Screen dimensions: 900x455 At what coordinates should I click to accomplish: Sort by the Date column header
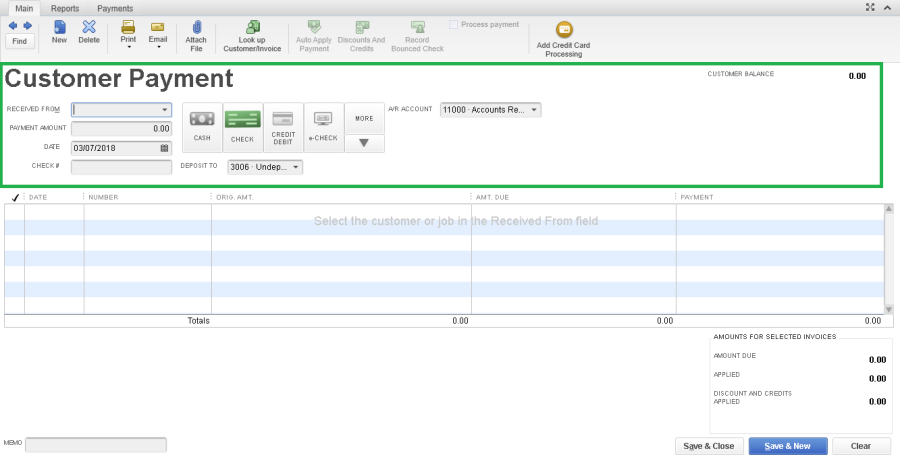click(38, 197)
